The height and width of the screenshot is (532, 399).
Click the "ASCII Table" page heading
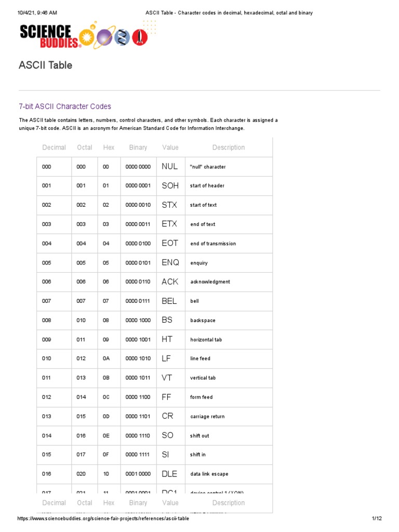tap(45, 65)
